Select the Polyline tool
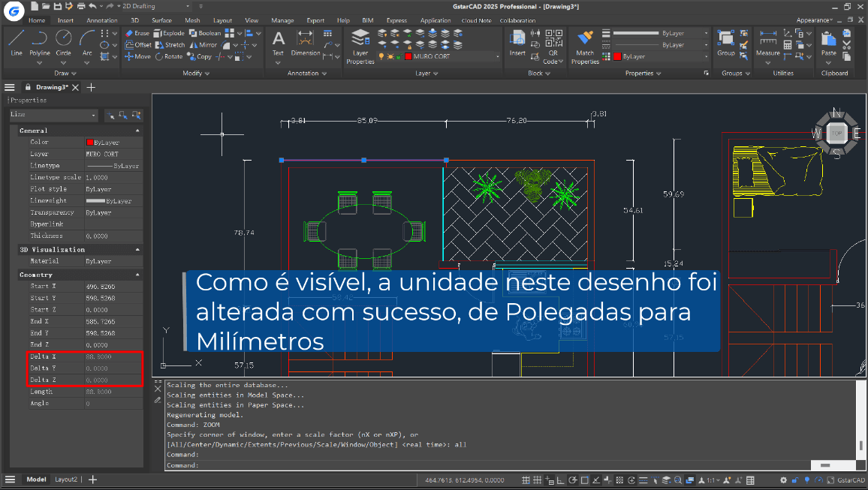 click(x=39, y=43)
